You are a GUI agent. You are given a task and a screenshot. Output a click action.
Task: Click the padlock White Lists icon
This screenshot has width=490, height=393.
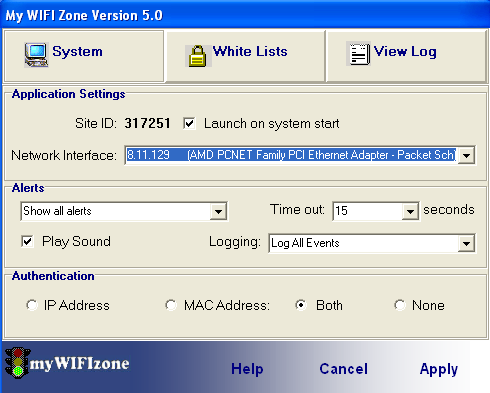point(198,56)
